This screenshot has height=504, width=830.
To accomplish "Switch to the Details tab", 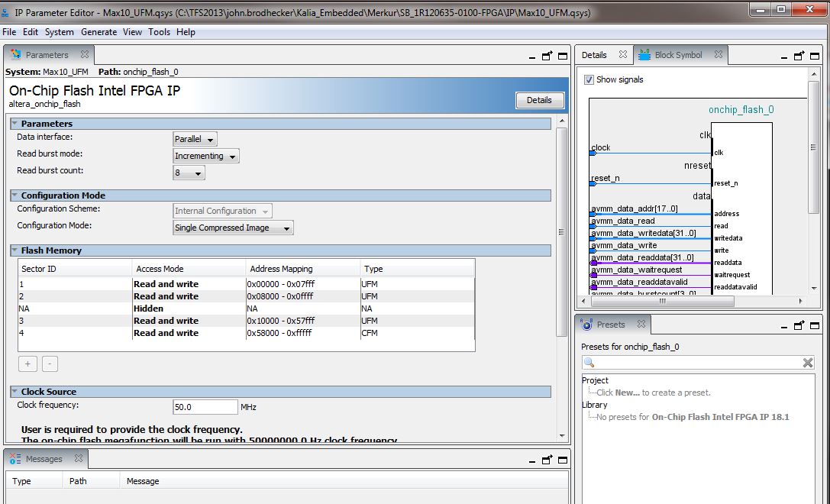I will (594, 55).
